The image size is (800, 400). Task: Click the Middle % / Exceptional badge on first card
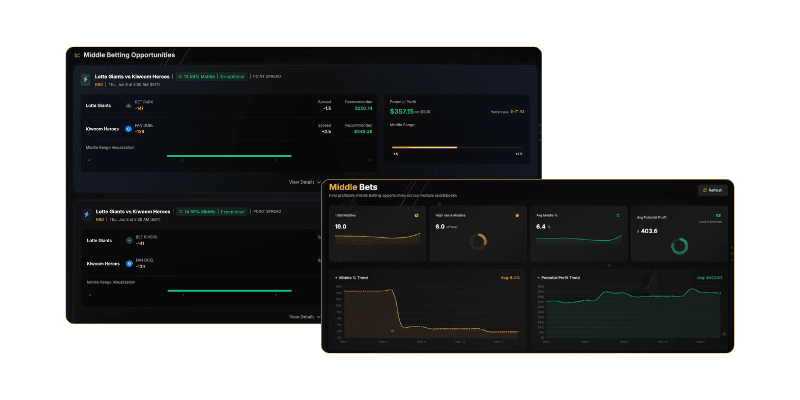click(212, 77)
